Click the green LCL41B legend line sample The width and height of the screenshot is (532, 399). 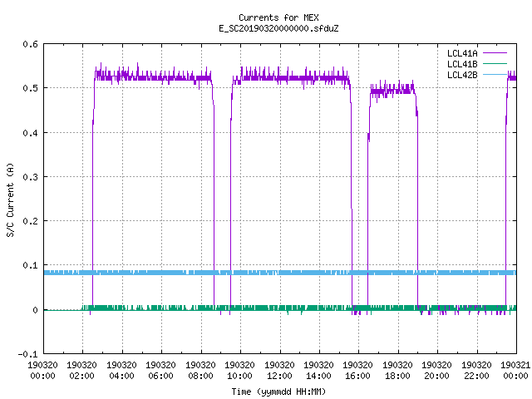pyautogui.click(x=495, y=64)
